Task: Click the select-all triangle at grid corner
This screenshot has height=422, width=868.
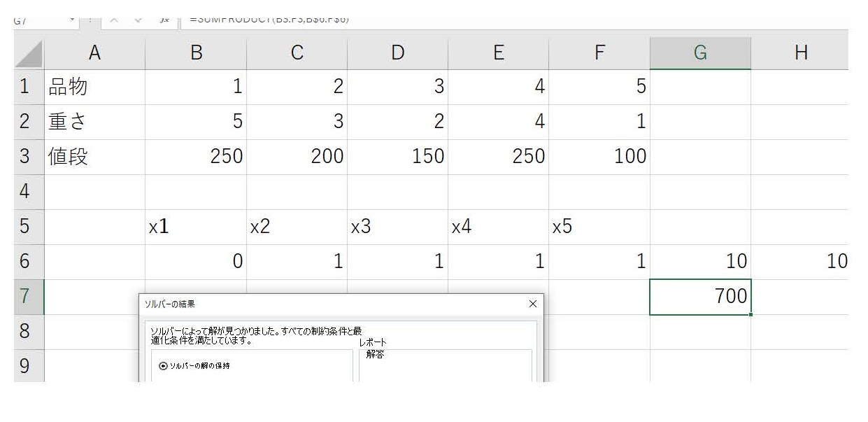Action: (x=29, y=54)
